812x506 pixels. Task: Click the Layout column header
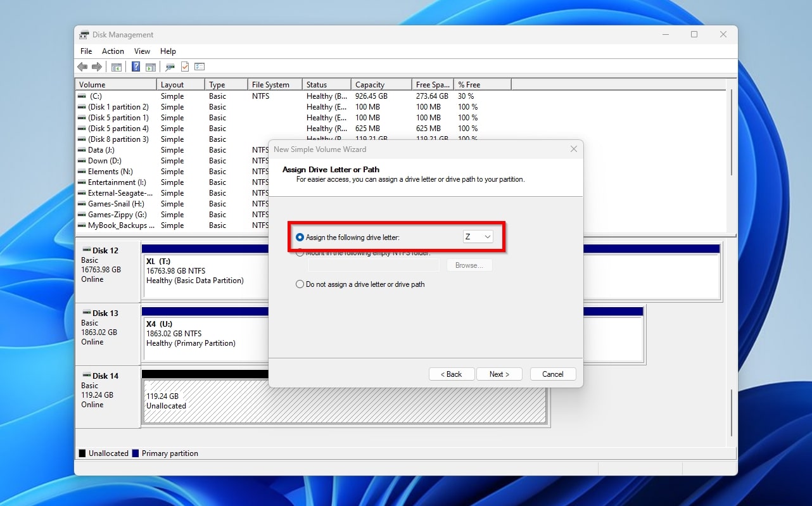(x=181, y=84)
